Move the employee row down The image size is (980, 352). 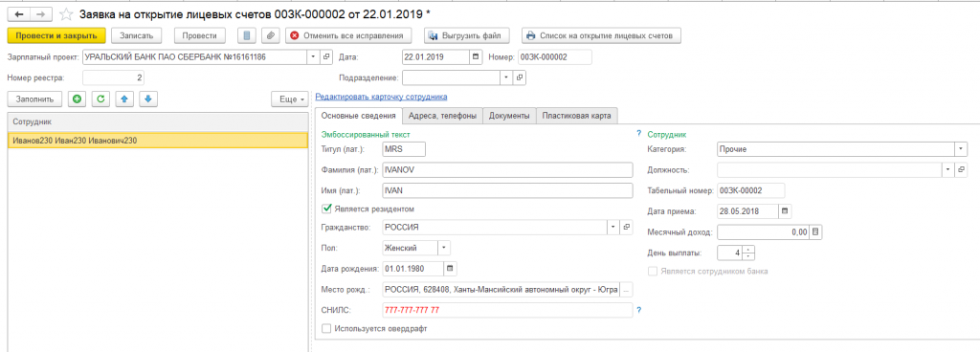pyautogui.click(x=148, y=99)
